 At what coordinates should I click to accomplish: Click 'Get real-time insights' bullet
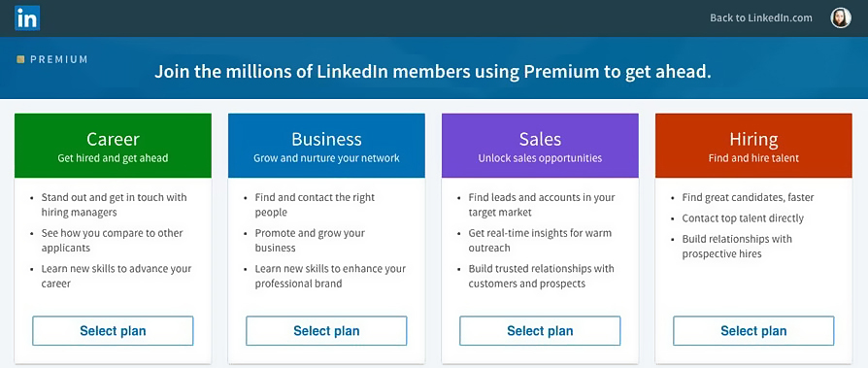click(x=540, y=240)
